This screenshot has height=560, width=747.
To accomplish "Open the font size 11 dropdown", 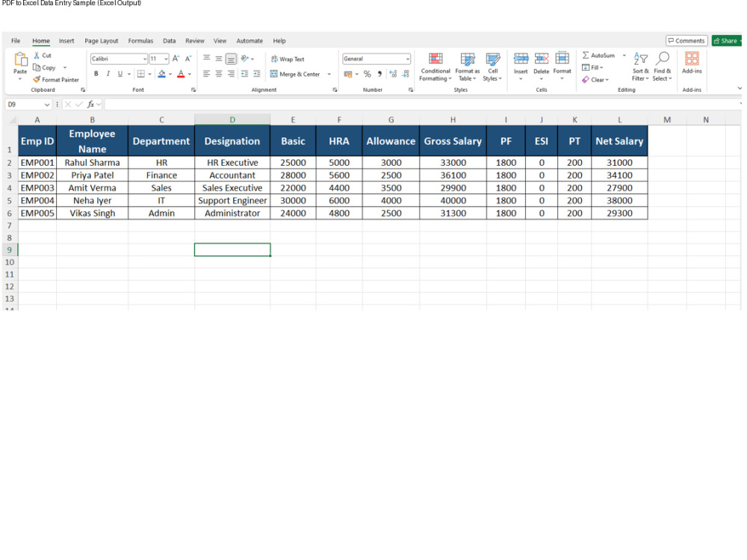I will pos(166,59).
